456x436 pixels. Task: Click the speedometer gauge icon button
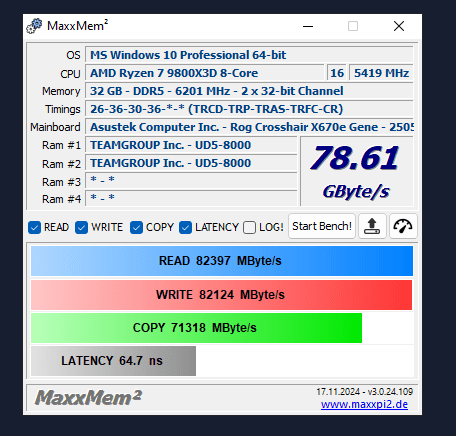tap(403, 226)
